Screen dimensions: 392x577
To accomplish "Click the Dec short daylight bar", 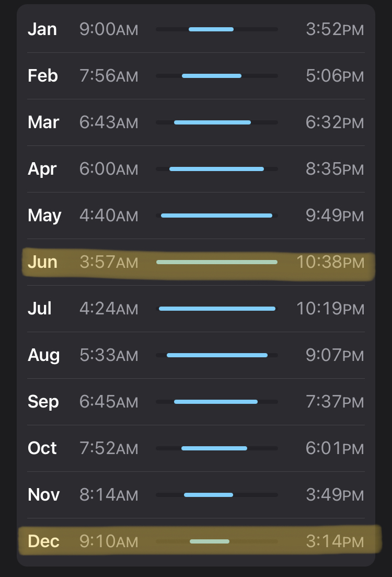I will (210, 541).
